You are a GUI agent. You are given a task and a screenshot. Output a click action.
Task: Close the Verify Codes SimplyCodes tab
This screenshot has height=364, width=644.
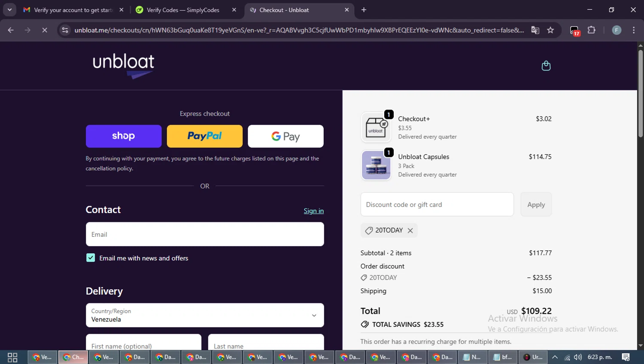234,10
